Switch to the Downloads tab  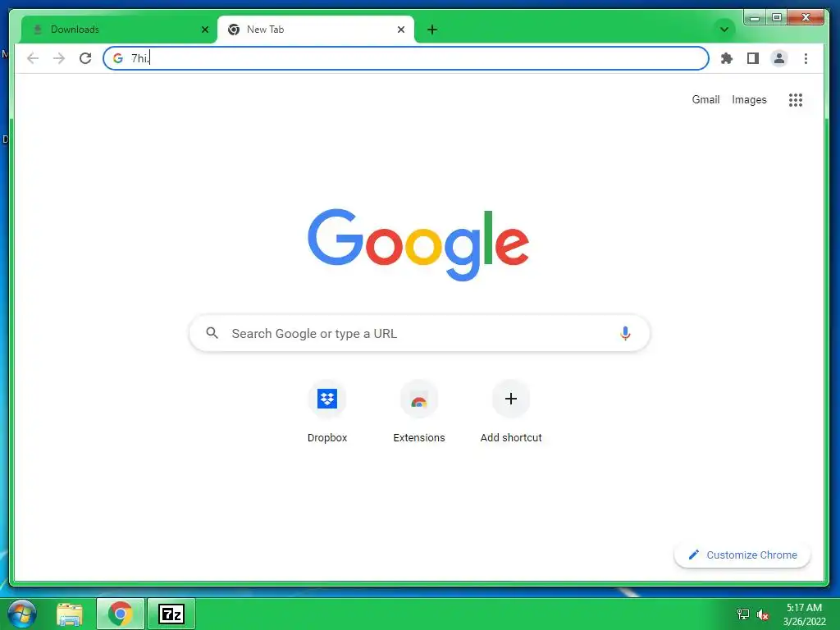[118, 30]
